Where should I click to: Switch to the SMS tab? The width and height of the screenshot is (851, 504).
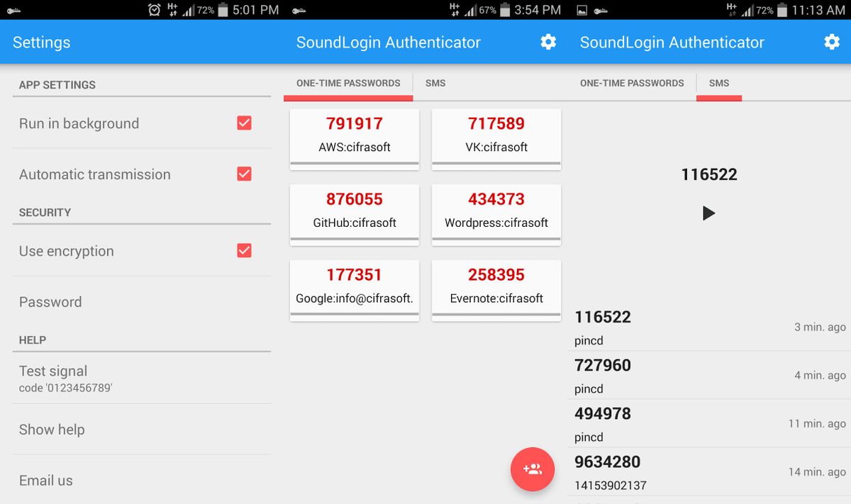tap(435, 83)
